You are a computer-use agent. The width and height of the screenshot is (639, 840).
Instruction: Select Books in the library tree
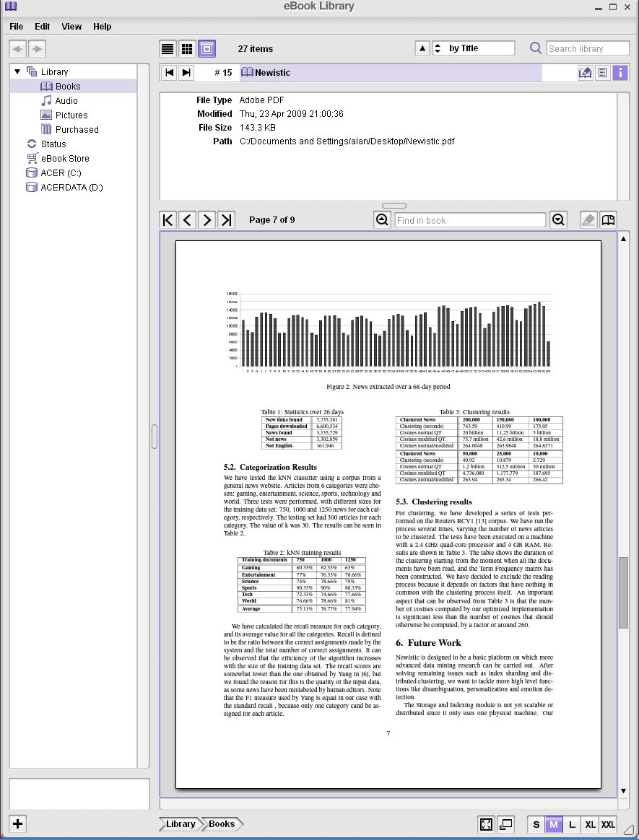[x=68, y=87]
